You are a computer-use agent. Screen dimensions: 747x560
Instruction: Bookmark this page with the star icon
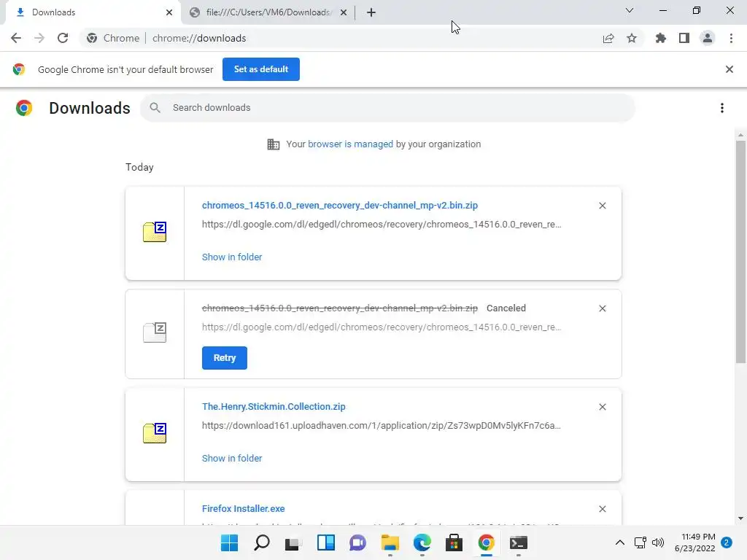pos(632,38)
